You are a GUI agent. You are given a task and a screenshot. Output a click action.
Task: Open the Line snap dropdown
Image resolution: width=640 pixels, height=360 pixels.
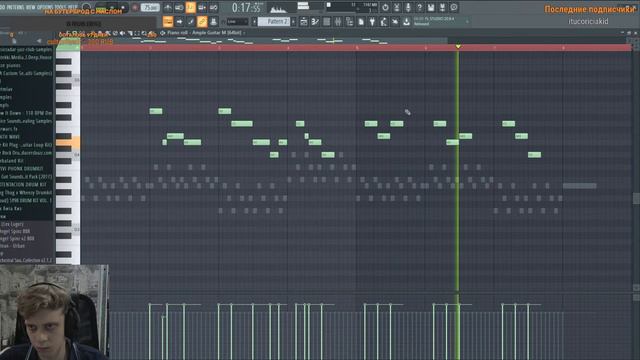(x=237, y=22)
